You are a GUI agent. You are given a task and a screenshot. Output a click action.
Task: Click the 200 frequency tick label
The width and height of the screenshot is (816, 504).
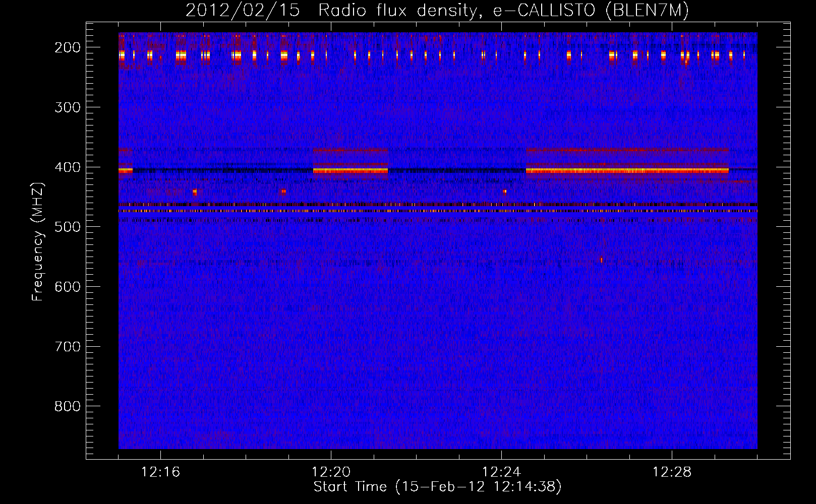coord(68,47)
